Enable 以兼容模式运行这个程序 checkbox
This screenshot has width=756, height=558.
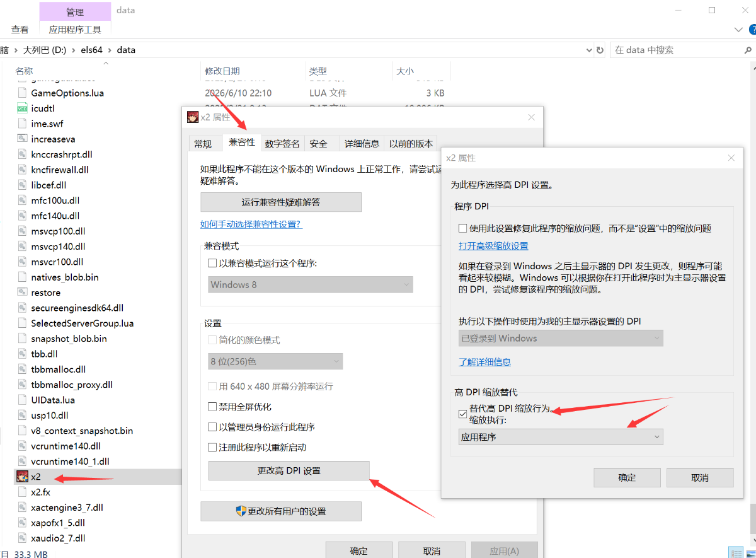click(212, 263)
